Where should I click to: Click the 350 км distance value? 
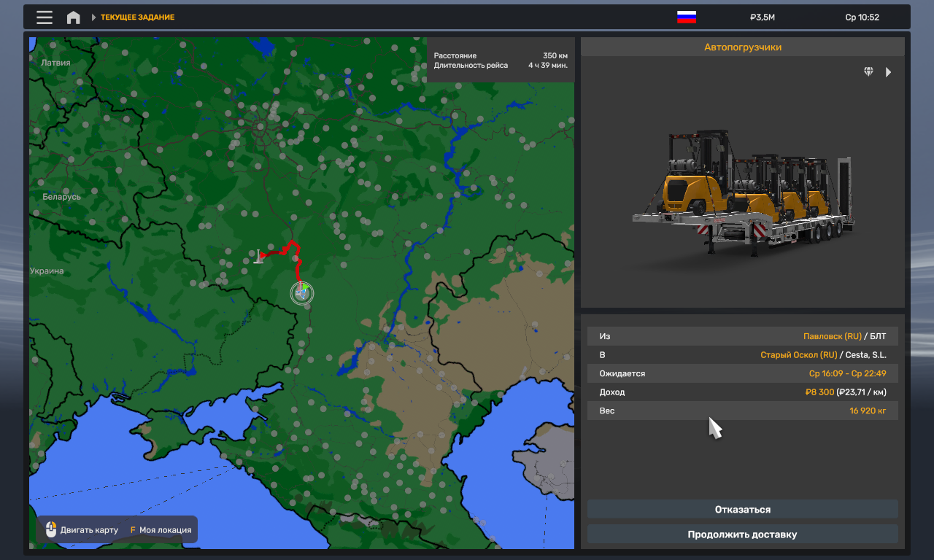click(x=555, y=55)
